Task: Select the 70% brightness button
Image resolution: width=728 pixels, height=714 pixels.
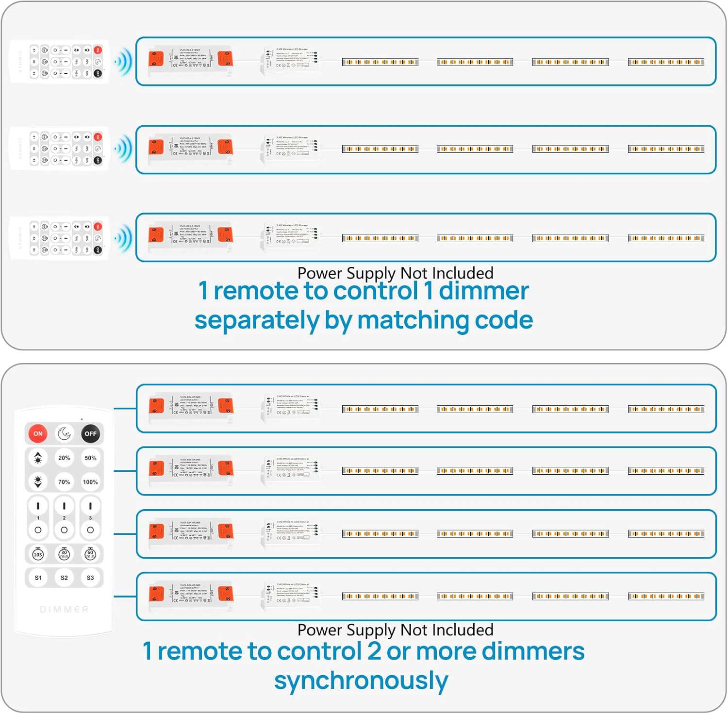Action: click(64, 482)
